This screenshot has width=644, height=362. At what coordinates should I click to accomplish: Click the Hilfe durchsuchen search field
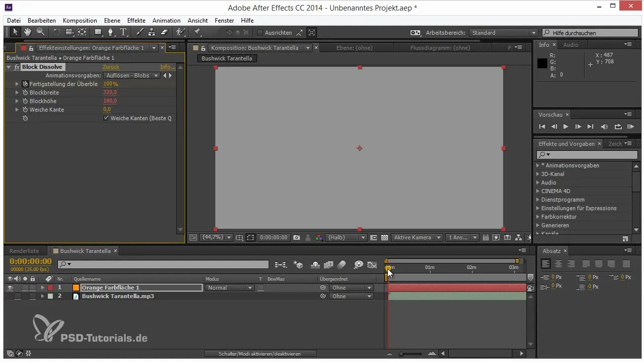point(591,33)
